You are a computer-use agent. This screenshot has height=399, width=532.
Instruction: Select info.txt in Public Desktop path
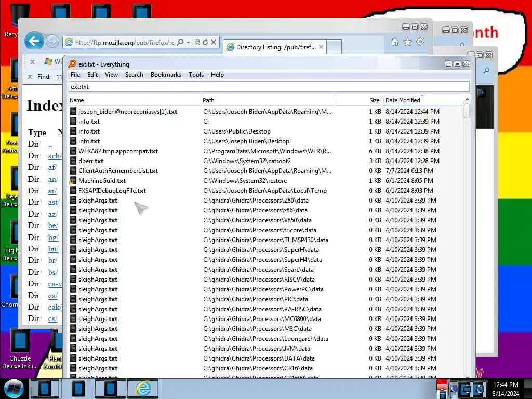pos(89,131)
